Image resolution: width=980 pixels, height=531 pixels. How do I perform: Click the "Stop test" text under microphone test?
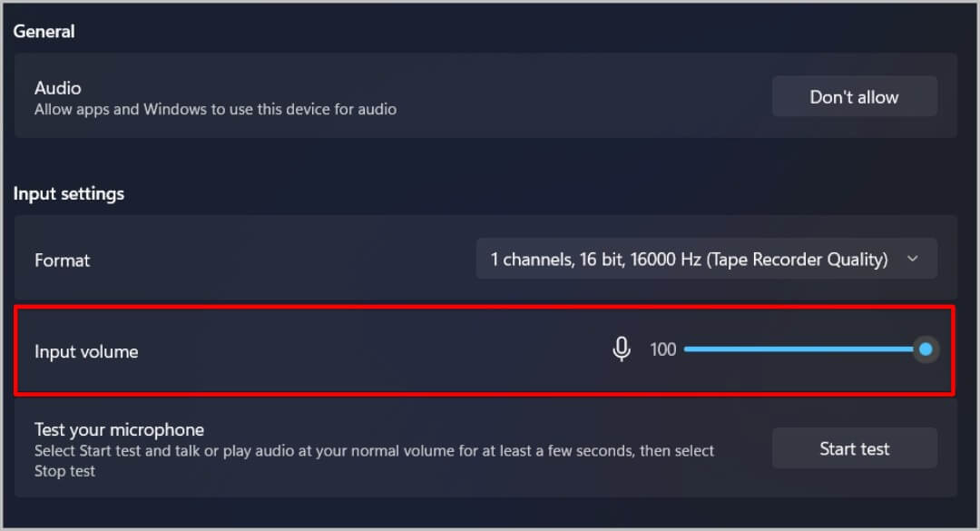pyautogui.click(x=64, y=471)
